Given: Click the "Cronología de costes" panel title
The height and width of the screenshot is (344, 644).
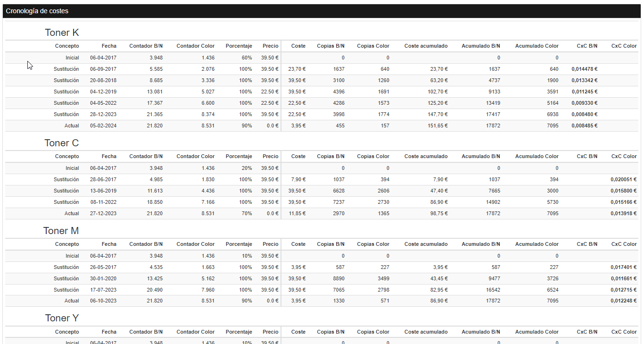Looking at the screenshot, I should click(37, 11).
